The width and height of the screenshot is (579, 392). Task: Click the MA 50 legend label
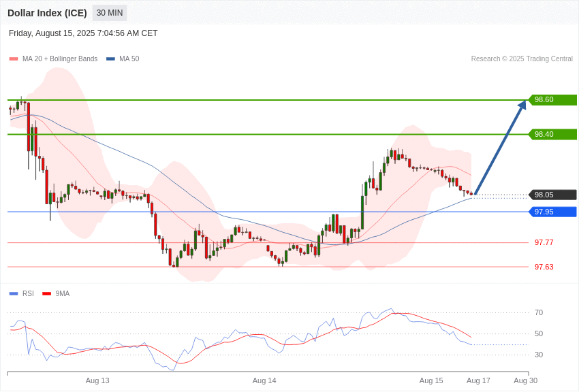pos(129,59)
